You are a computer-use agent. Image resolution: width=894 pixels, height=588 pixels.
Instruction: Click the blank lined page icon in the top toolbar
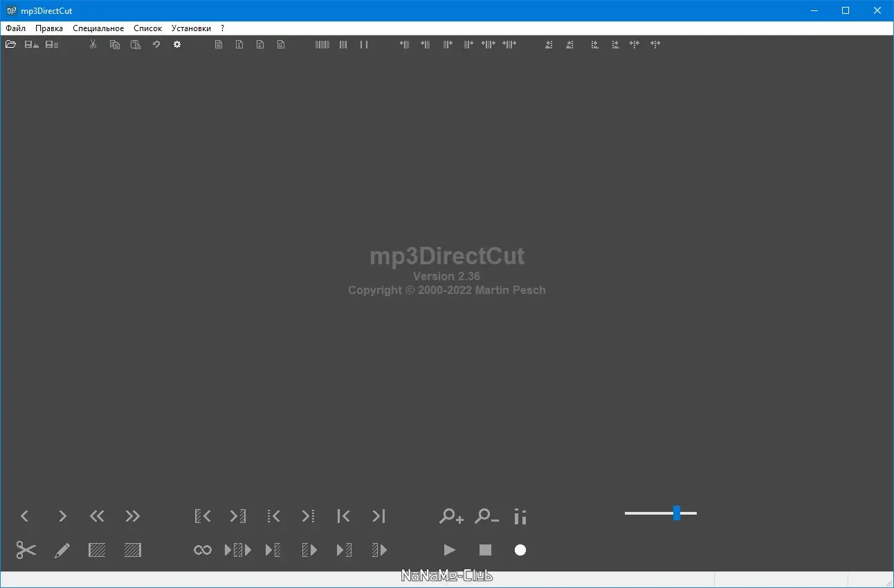tap(219, 44)
